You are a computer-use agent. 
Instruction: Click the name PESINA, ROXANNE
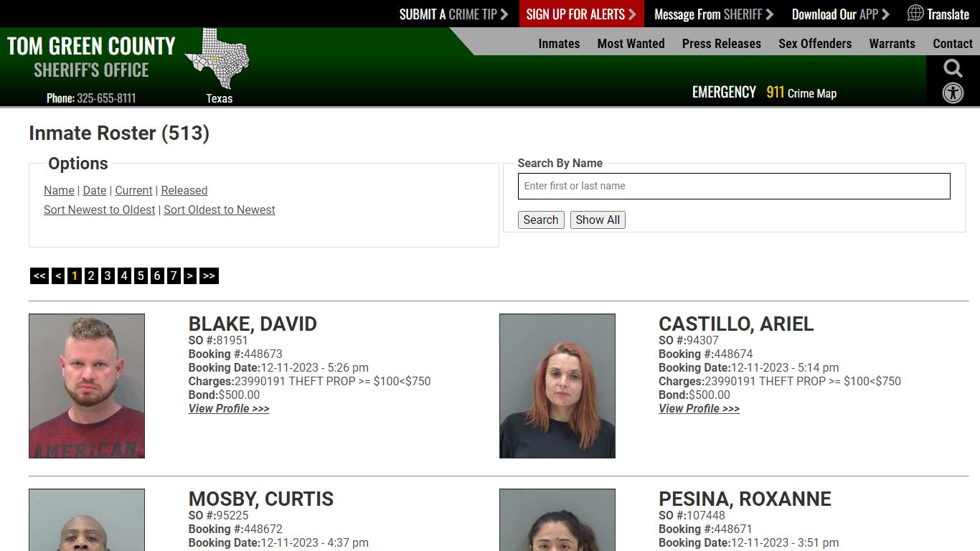pos(745,499)
